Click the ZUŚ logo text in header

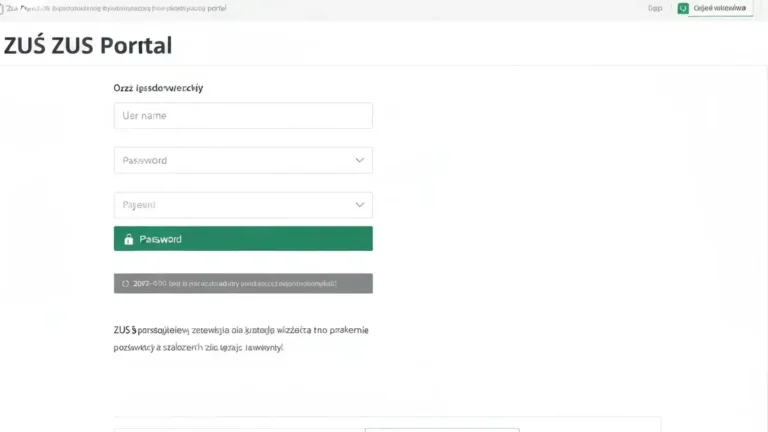click(24, 46)
